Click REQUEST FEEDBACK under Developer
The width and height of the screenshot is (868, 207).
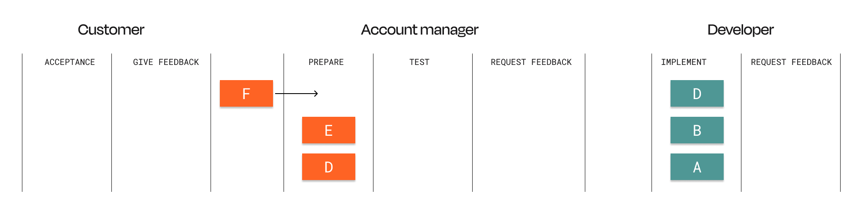tap(791, 62)
